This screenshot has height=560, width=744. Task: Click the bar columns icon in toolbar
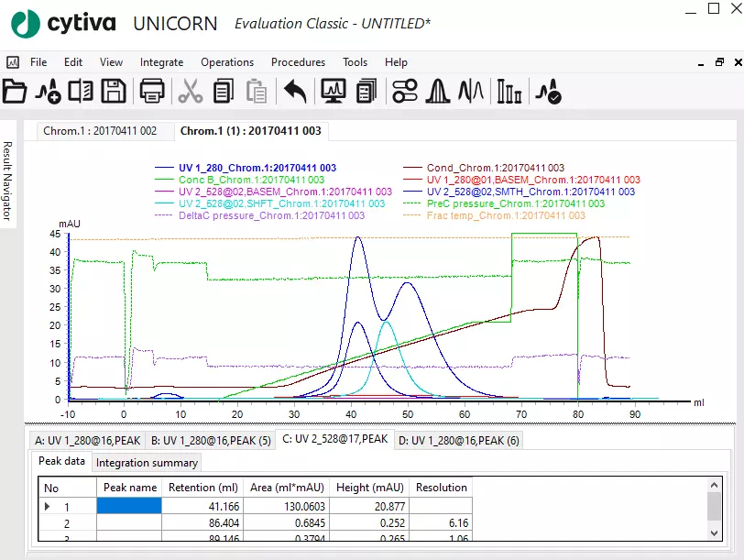coord(509,91)
